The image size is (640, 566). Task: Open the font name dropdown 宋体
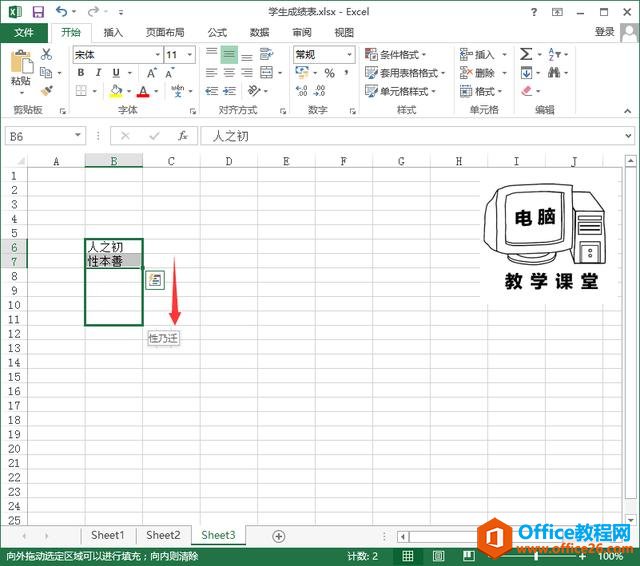(158, 54)
